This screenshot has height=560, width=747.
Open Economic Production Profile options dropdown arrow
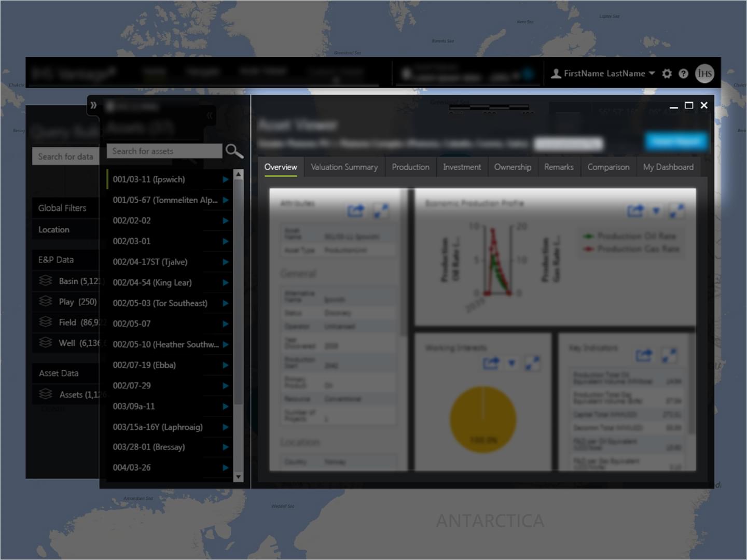point(656,211)
